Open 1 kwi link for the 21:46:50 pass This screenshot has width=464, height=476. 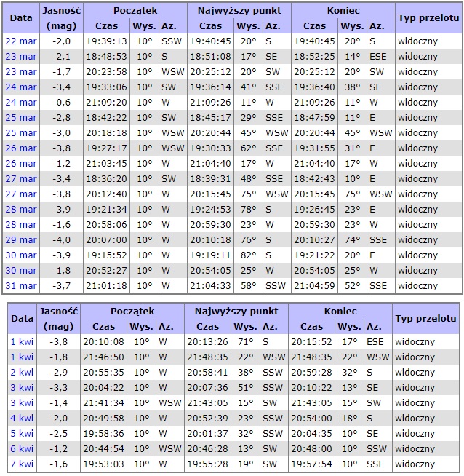[22, 357]
